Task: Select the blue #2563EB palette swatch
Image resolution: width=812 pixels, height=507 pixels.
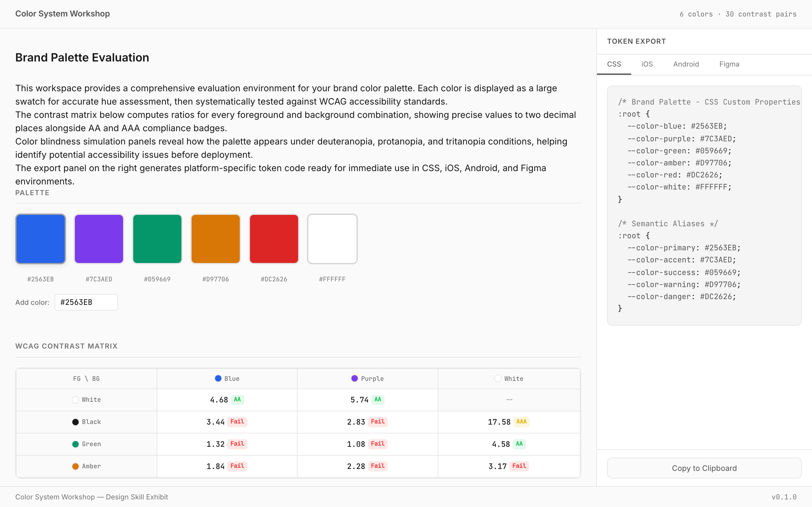Action: point(41,239)
